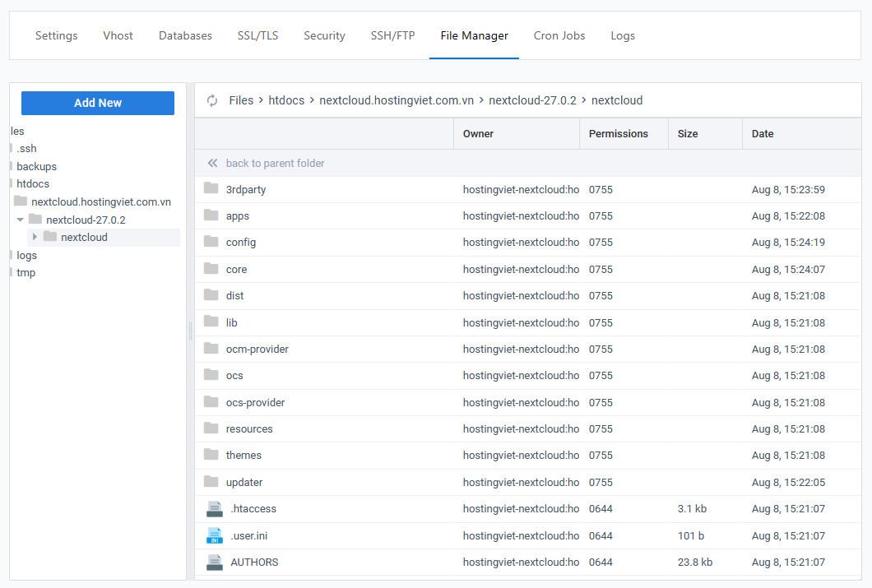Click the back to parent folder link
The image size is (872, 588).
pyautogui.click(x=275, y=163)
